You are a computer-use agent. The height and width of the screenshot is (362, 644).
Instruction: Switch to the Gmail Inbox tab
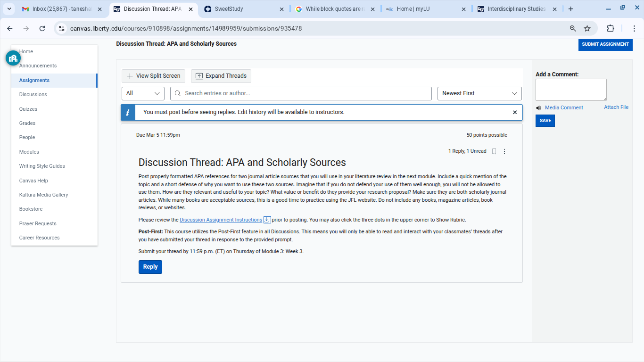pyautogui.click(x=62, y=9)
